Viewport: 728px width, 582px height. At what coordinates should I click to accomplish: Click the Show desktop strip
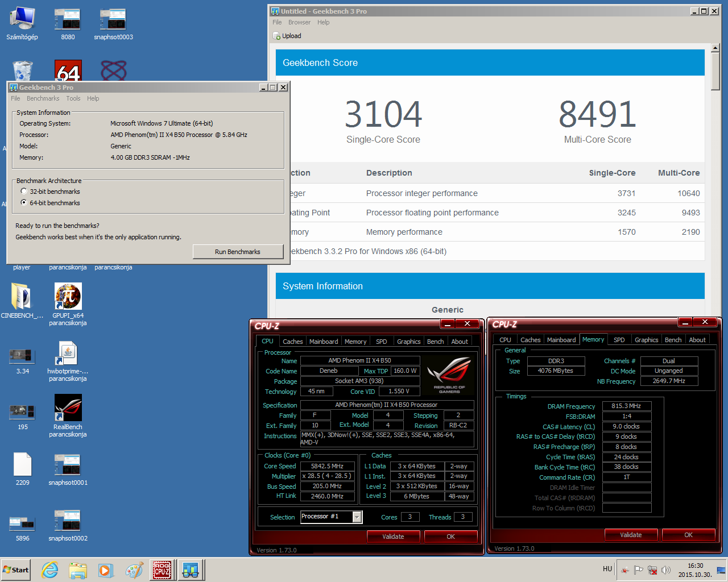coord(721,570)
